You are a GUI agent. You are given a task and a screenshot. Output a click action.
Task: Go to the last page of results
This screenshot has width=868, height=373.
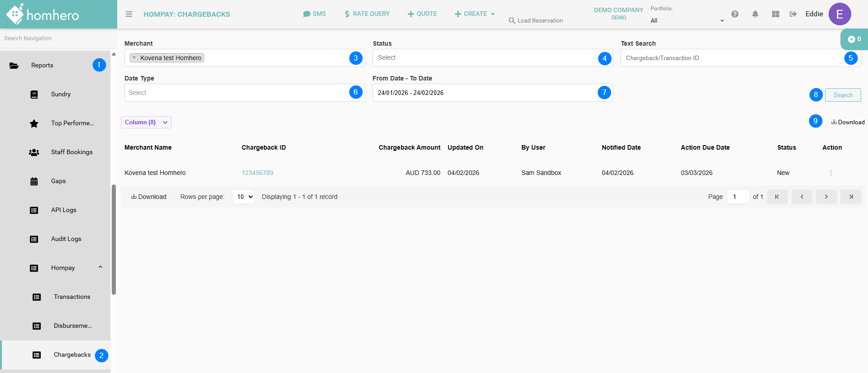(850, 197)
